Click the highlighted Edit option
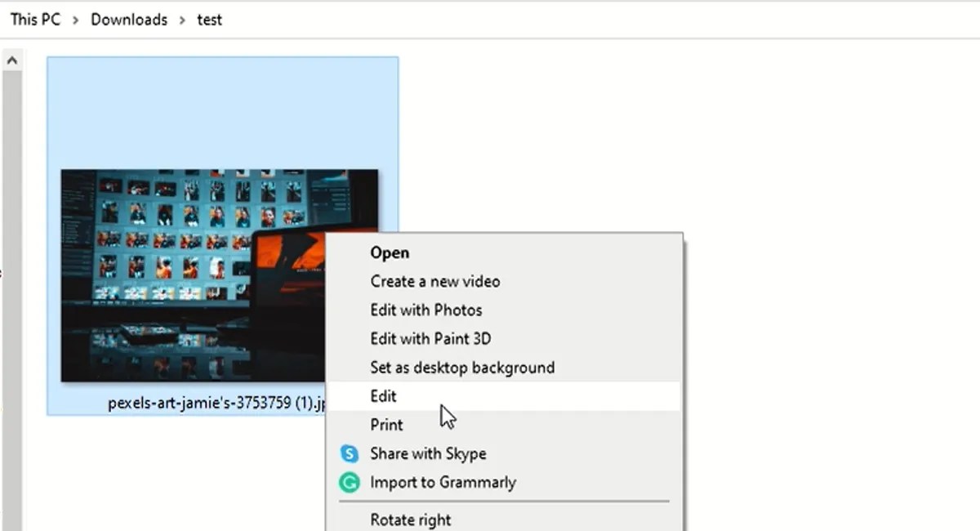The height and width of the screenshot is (531, 980). 383,395
